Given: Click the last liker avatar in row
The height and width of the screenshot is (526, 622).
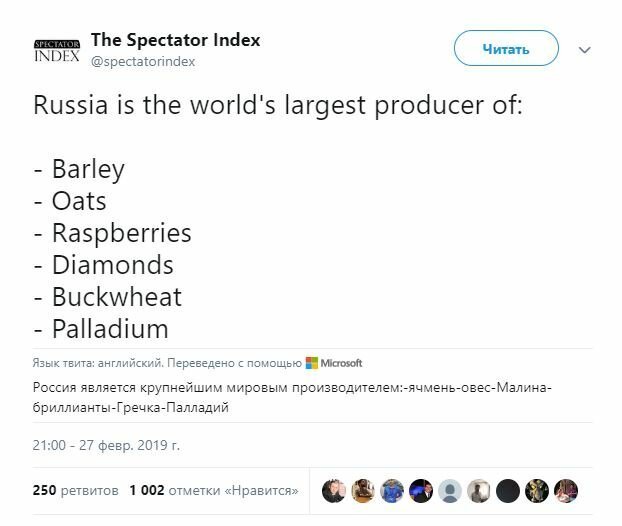Looking at the screenshot, I should pos(568,490).
